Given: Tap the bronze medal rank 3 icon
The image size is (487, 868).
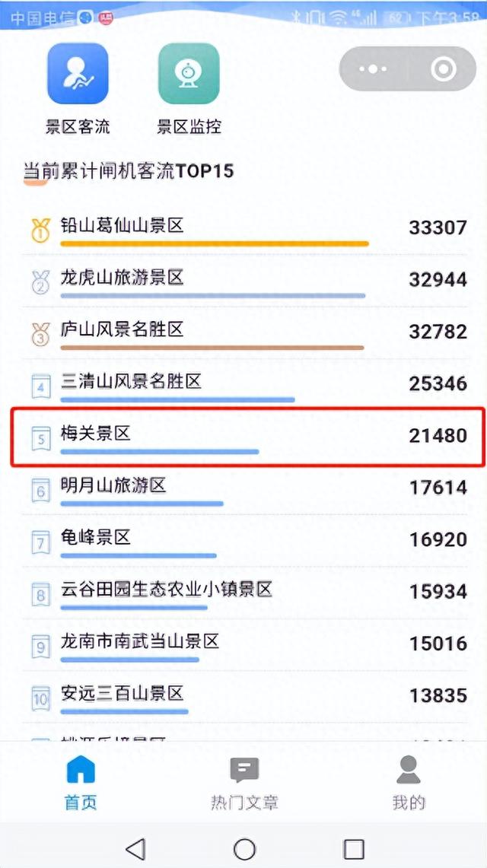Looking at the screenshot, I should tap(40, 334).
